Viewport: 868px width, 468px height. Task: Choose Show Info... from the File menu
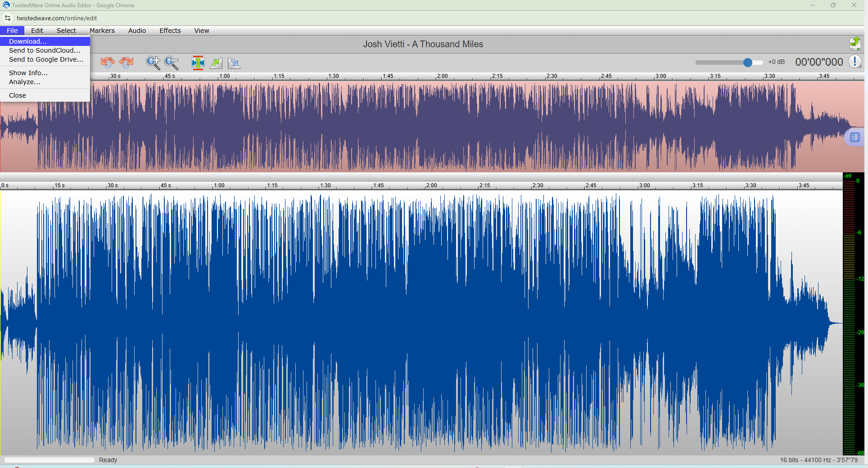click(45, 73)
